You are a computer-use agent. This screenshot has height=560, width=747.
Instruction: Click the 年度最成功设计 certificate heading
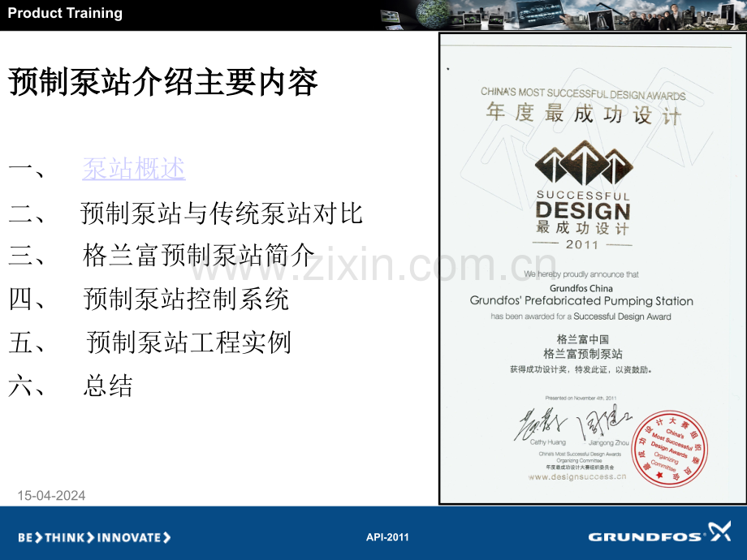point(584,114)
